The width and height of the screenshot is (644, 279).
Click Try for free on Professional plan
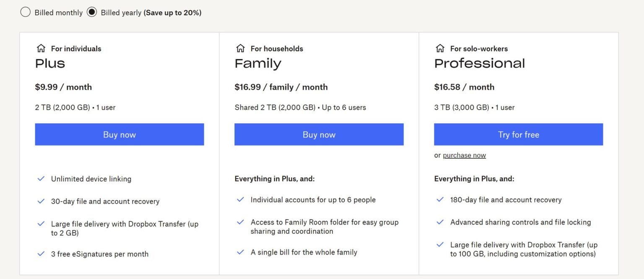[x=518, y=134]
